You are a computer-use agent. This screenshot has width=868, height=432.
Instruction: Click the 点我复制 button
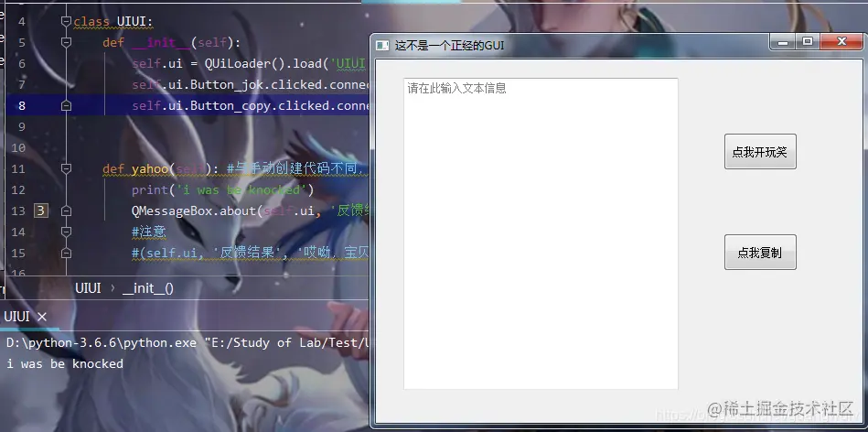pos(760,252)
